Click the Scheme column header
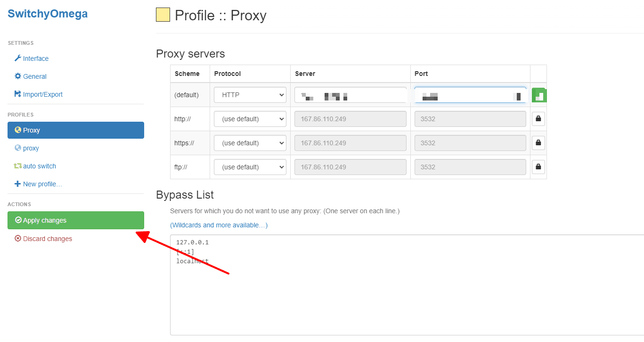 (x=187, y=74)
